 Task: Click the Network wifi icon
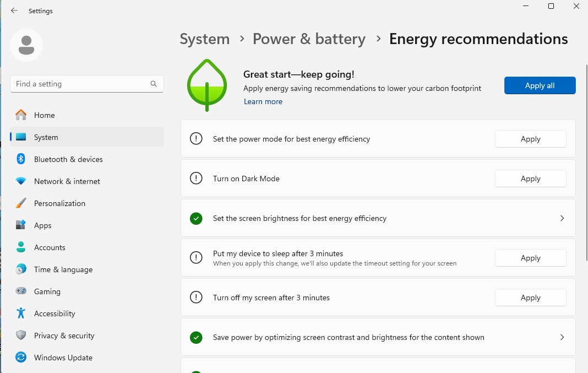click(21, 181)
